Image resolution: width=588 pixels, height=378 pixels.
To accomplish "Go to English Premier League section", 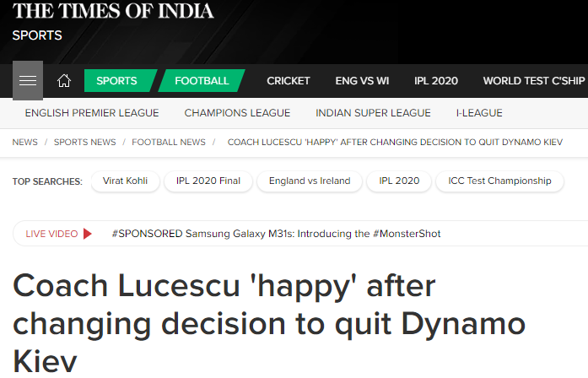I will (x=92, y=113).
